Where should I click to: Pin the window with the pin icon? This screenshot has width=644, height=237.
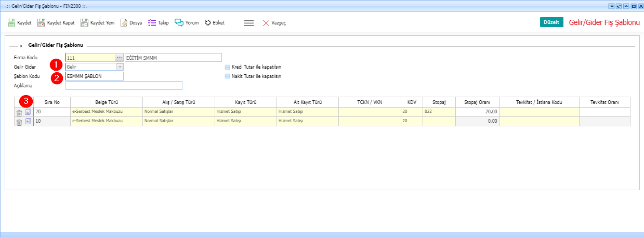coord(611,5)
